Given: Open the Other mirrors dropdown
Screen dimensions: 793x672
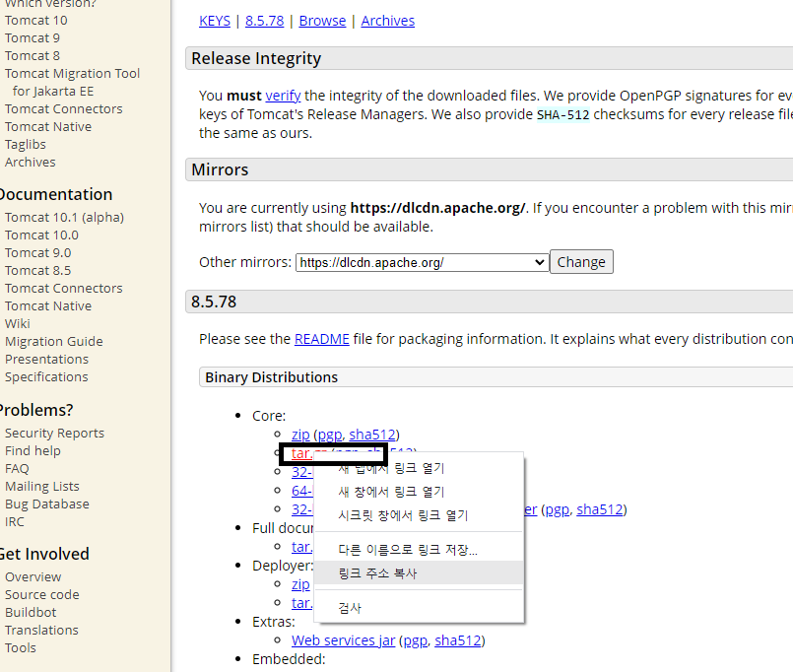Looking at the screenshot, I should tap(423, 262).
